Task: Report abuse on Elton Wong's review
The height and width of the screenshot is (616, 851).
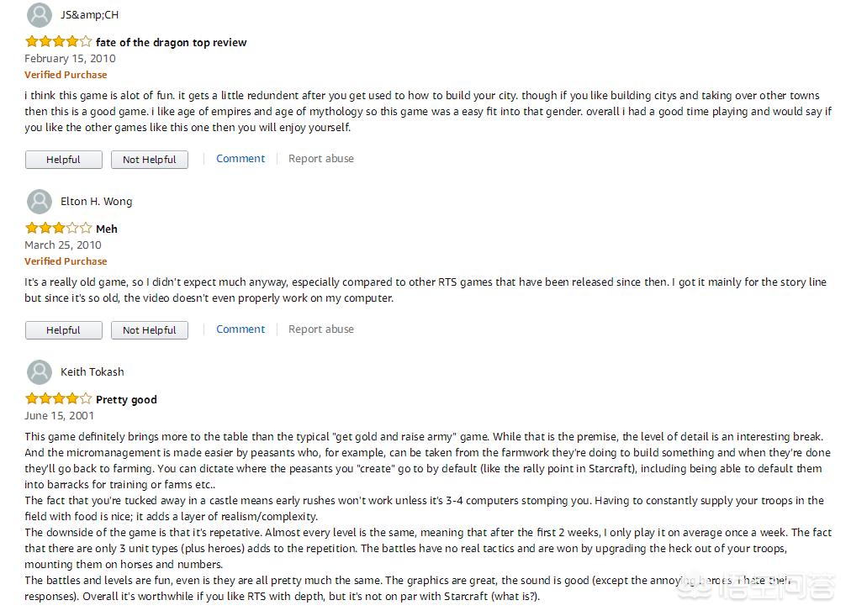Action: click(321, 329)
